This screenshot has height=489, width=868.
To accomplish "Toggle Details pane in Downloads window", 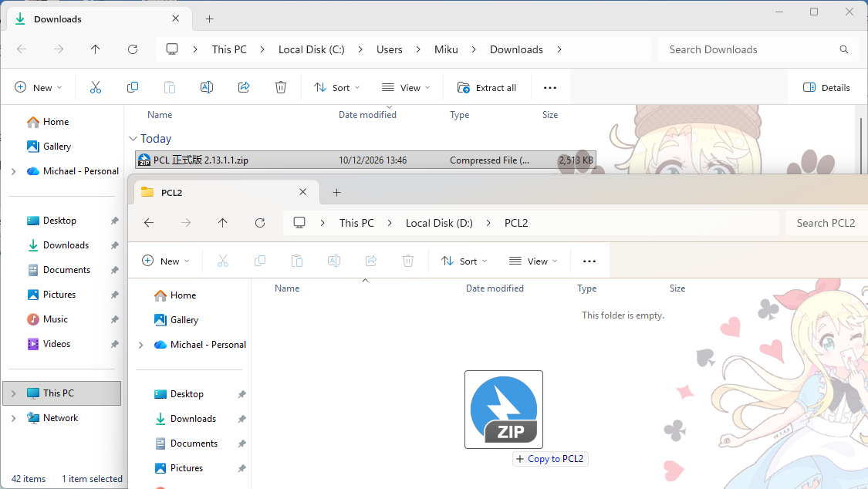I will click(x=826, y=87).
